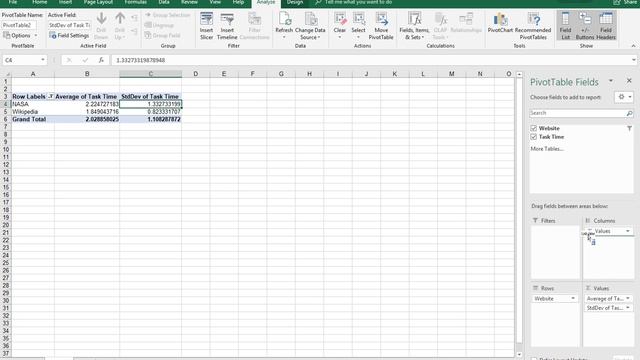The height and width of the screenshot is (360, 640).
Task: Click the Insert Timeline icon
Action: [227, 26]
